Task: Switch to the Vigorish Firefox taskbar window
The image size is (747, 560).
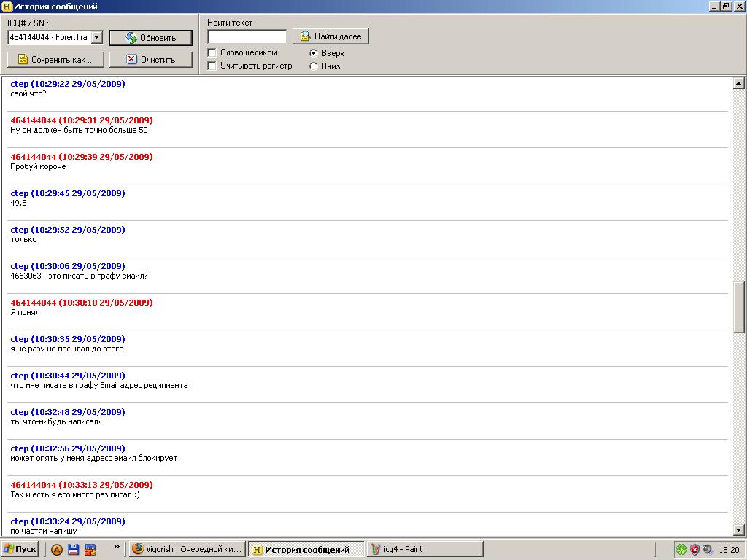Action: [x=186, y=550]
